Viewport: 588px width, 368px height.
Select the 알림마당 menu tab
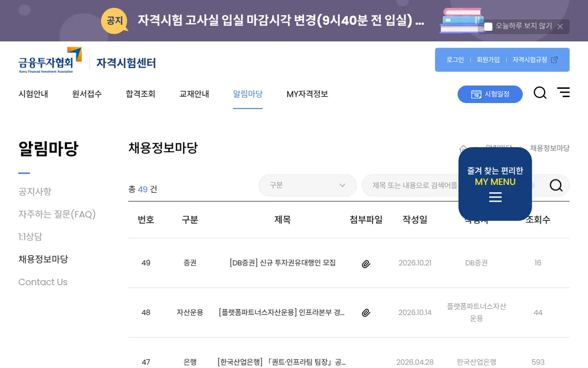click(248, 94)
